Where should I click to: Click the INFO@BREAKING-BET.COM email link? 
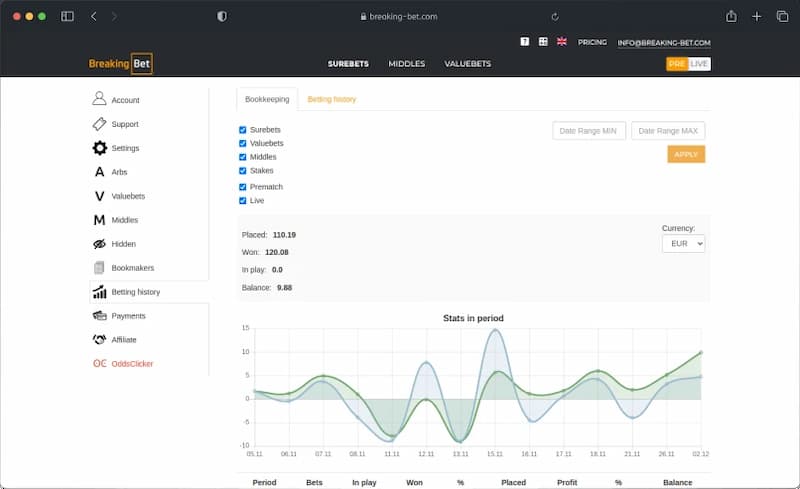point(664,43)
